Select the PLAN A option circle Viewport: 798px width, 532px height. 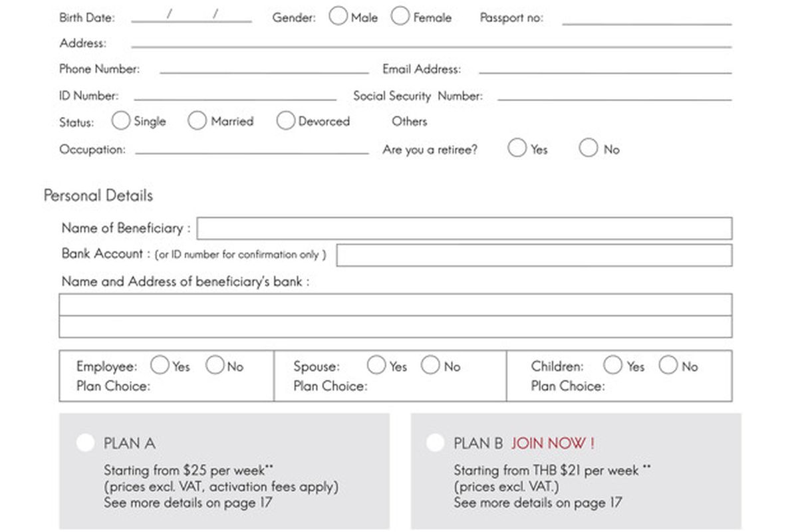tap(85, 441)
